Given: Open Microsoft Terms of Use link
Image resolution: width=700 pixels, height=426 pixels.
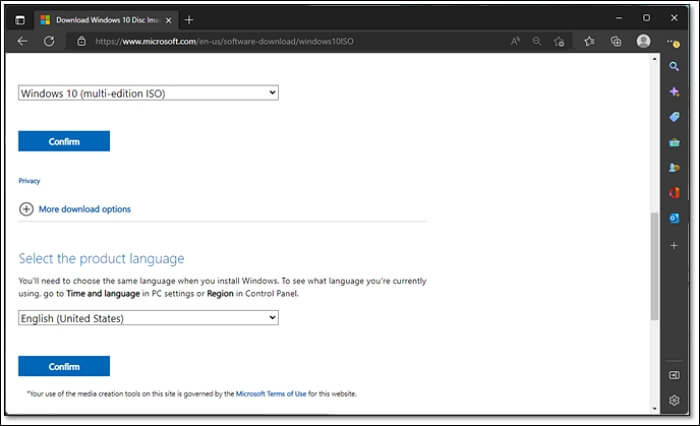Looking at the screenshot, I should [x=271, y=394].
